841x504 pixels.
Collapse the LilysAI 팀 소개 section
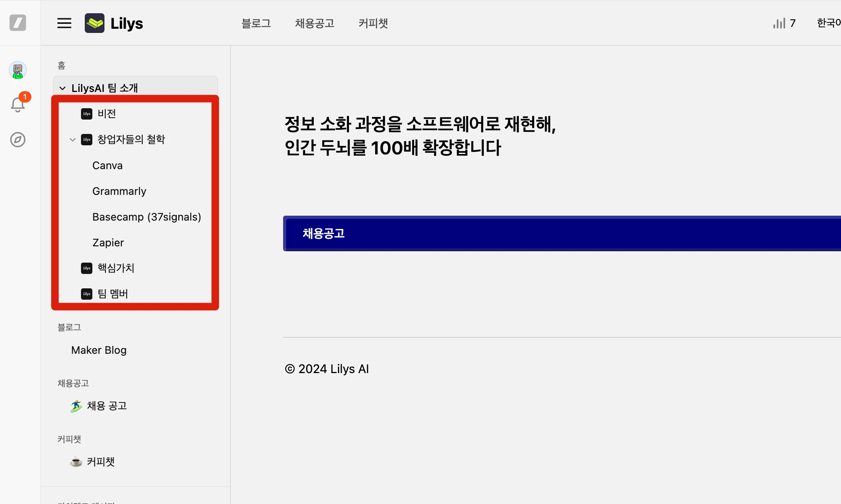click(x=63, y=88)
